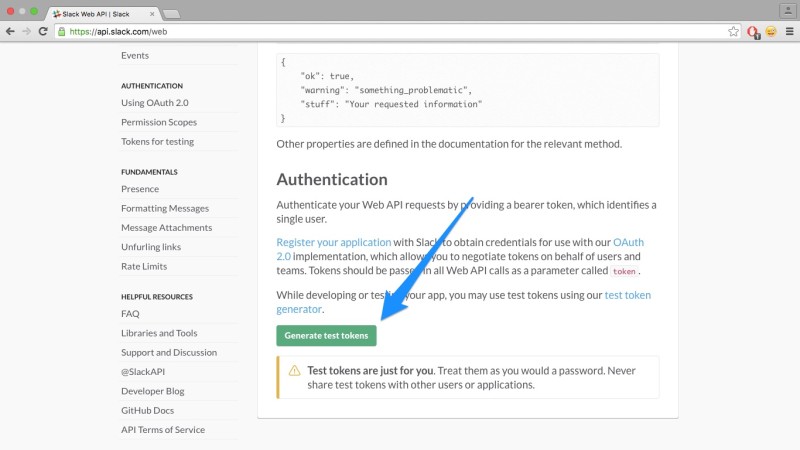The height and width of the screenshot is (450, 800).
Task: Open Libraries and Tools
Action: 159,333
